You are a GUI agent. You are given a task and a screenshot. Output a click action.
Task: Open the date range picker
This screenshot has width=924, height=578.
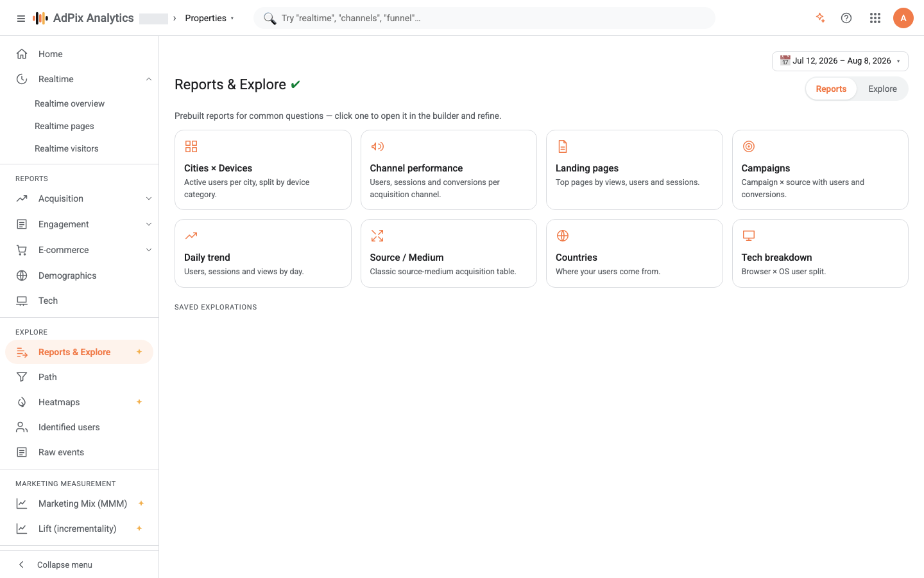pyautogui.click(x=840, y=61)
